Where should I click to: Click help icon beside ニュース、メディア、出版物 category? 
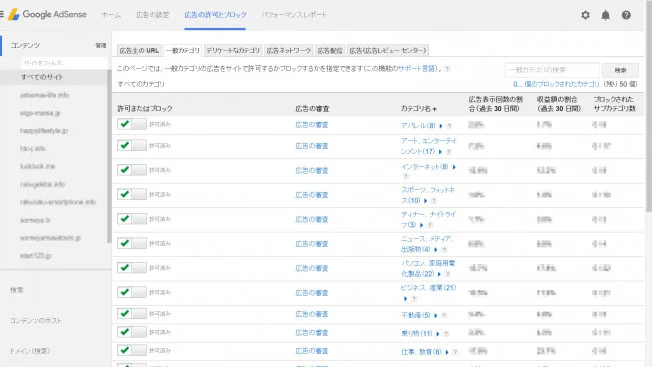pos(444,250)
